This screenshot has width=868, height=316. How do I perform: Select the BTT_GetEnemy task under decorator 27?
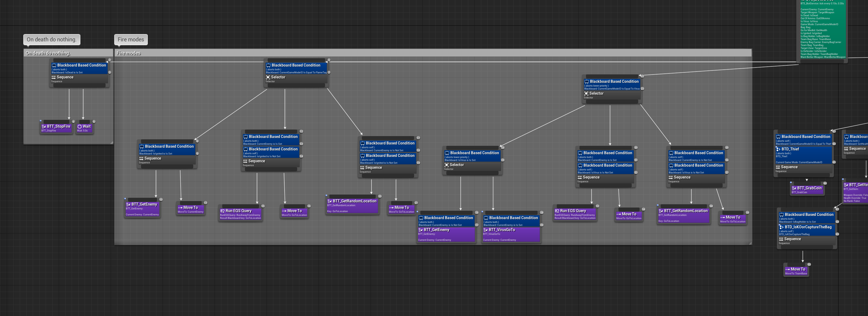coord(446,235)
